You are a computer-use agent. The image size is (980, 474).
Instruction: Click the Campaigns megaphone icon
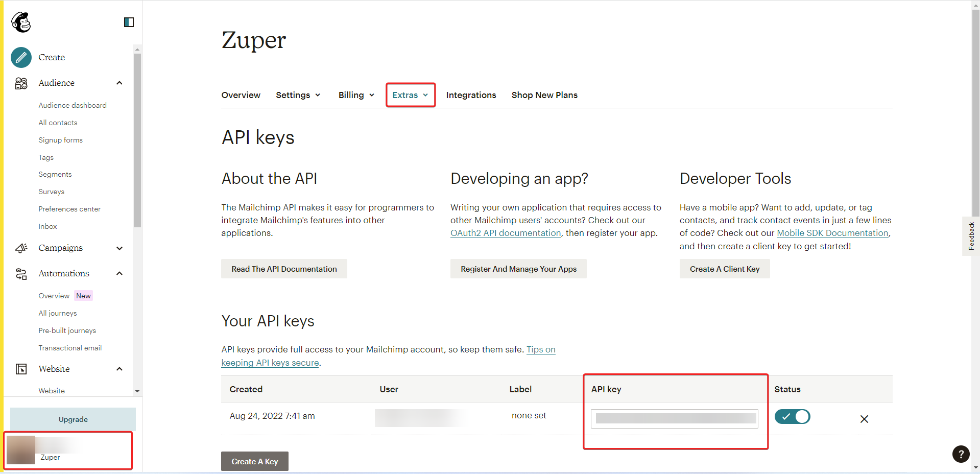click(21, 248)
